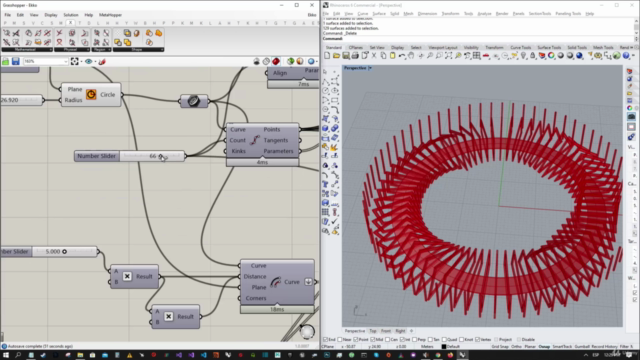Toggle the Cen osnap checkbox

pos(388,339)
